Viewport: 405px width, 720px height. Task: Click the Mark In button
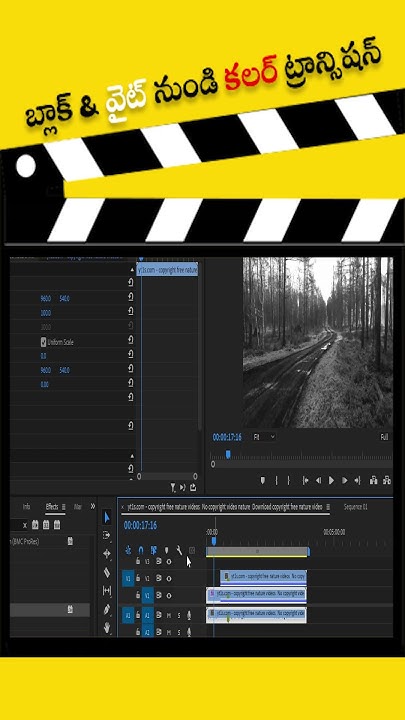point(276,480)
